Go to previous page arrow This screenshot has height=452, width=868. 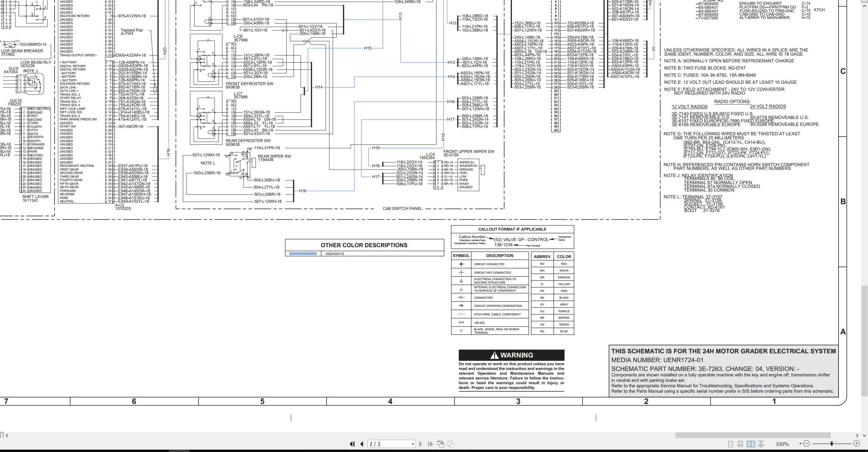[362, 444]
